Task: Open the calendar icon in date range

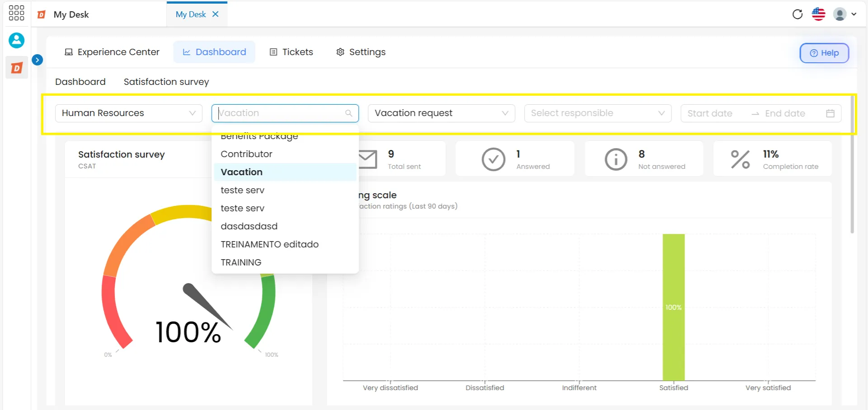Action: tap(830, 113)
